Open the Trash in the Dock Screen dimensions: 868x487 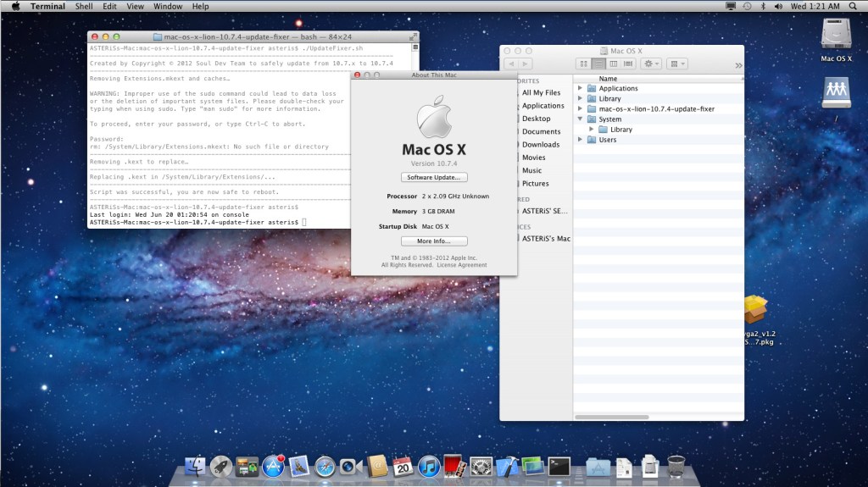[676, 467]
